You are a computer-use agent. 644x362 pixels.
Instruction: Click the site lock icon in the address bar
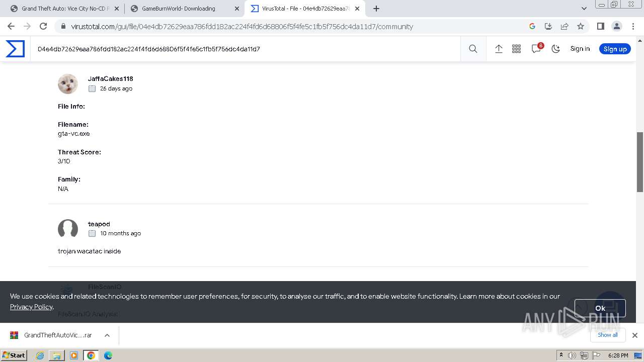pyautogui.click(x=63, y=26)
